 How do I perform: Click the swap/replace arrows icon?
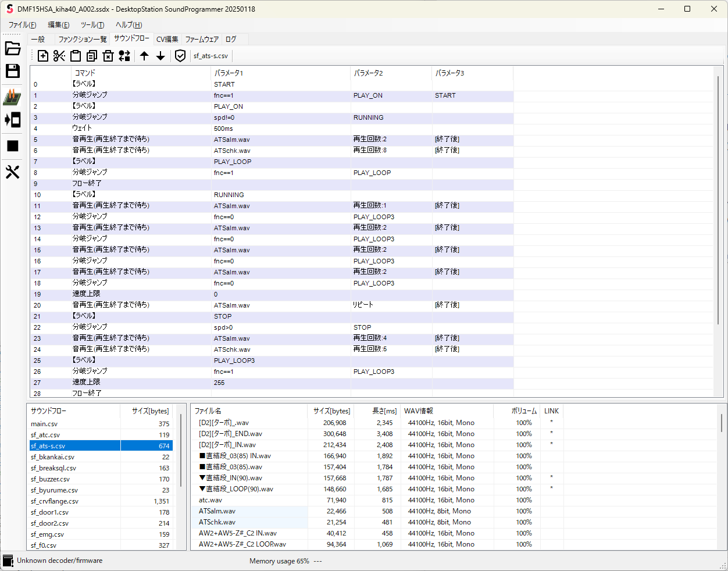(x=124, y=56)
